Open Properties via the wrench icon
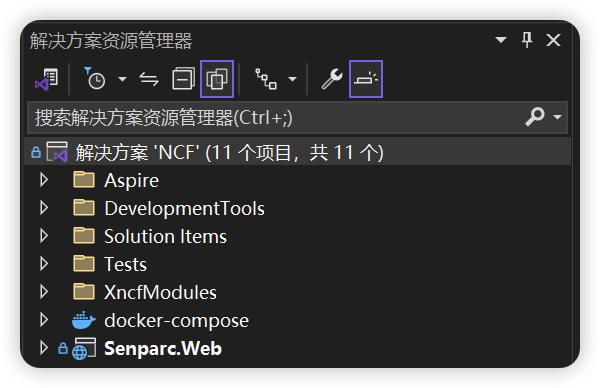600x388 pixels. point(332,79)
